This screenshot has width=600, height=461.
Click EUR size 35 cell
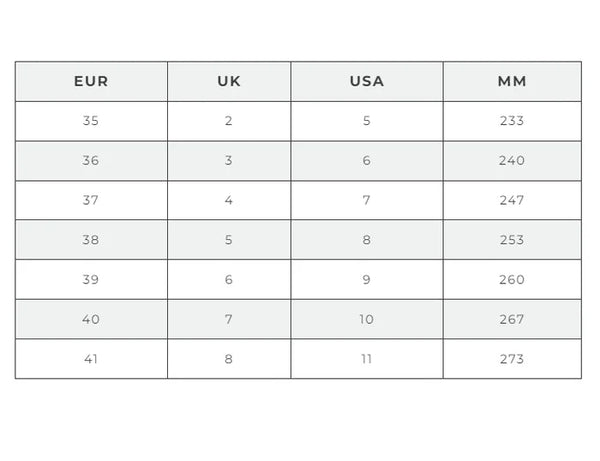pyautogui.click(x=91, y=121)
